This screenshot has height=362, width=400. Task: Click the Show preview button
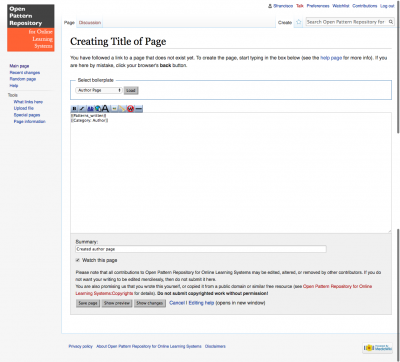[x=117, y=303]
